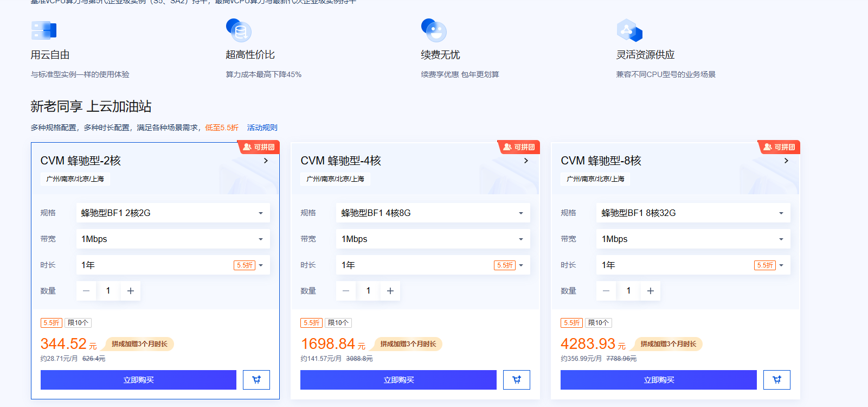Click 限10个 tag on 蜂驰型-2核 card
The width and height of the screenshot is (868, 407).
click(x=78, y=323)
